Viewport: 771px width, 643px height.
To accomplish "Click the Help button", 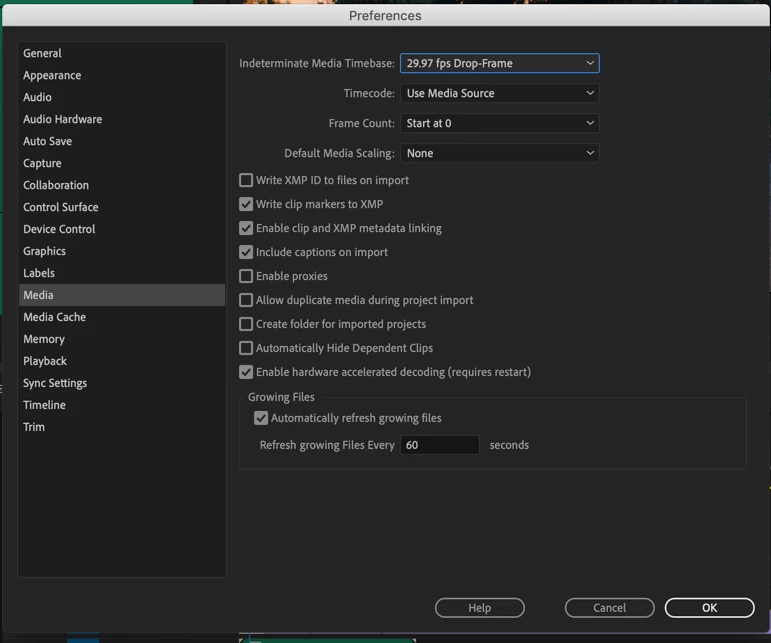I will 479,608.
